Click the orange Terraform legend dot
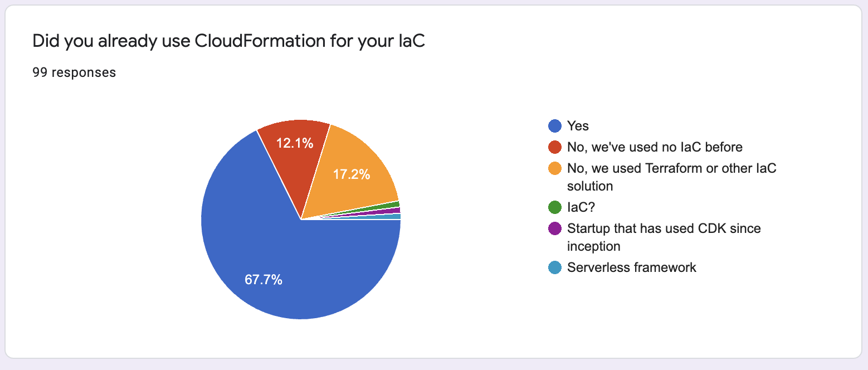 click(x=555, y=168)
